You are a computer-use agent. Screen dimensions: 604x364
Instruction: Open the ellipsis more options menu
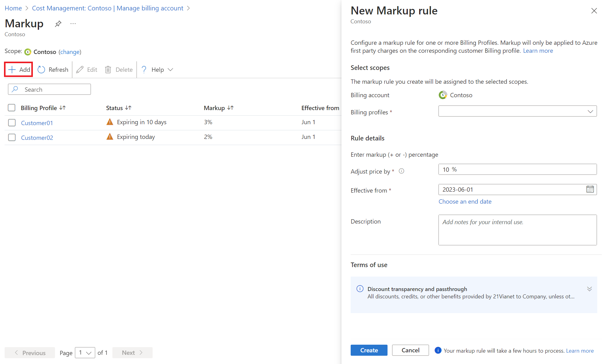(73, 24)
